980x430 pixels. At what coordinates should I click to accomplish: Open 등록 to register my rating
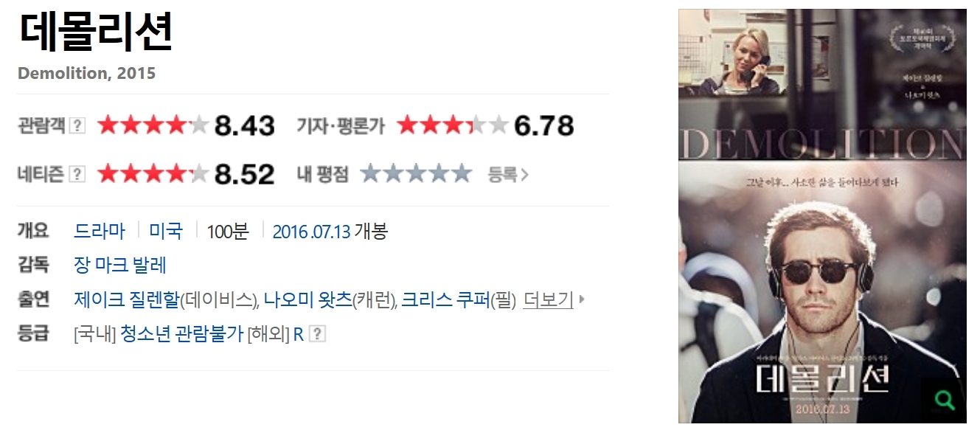[x=508, y=175]
